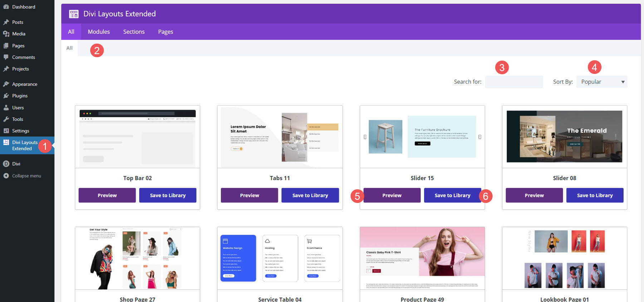Click the Dashboard icon in sidebar
Image resolution: width=644 pixels, height=302 pixels.
click(x=6, y=7)
